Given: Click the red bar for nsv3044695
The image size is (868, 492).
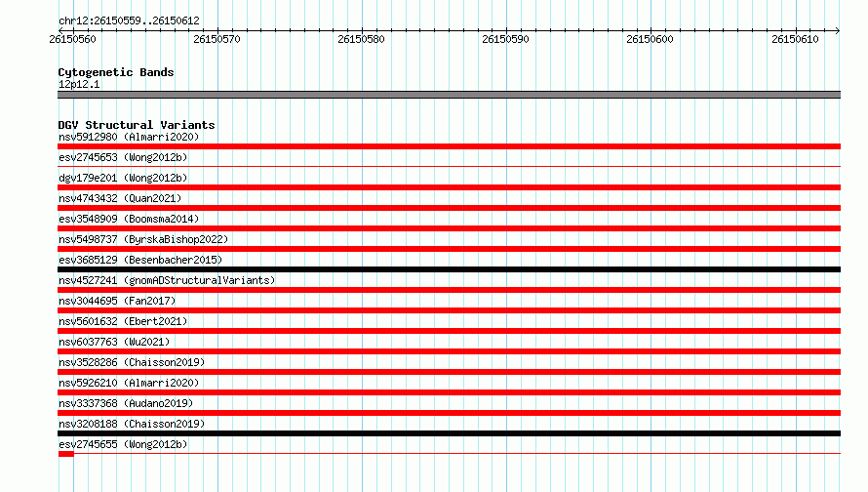Looking at the screenshot, I should pyautogui.click(x=449, y=310).
